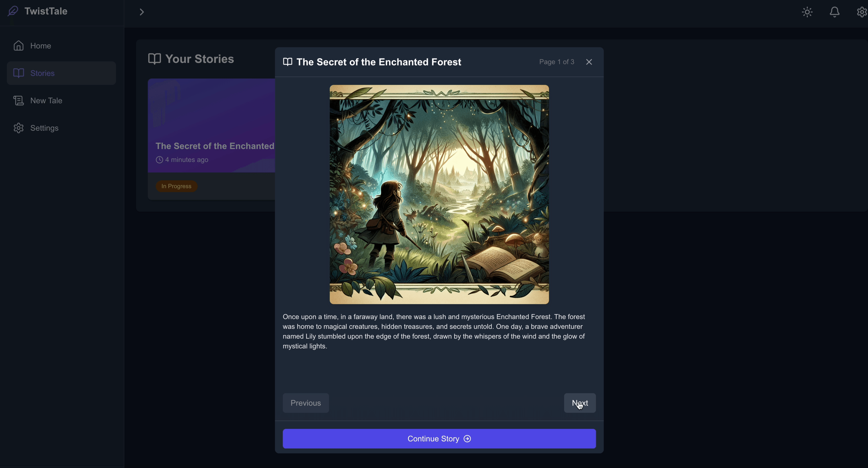868x468 pixels.
Task: Go to the Next story page
Action: (579, 403)
